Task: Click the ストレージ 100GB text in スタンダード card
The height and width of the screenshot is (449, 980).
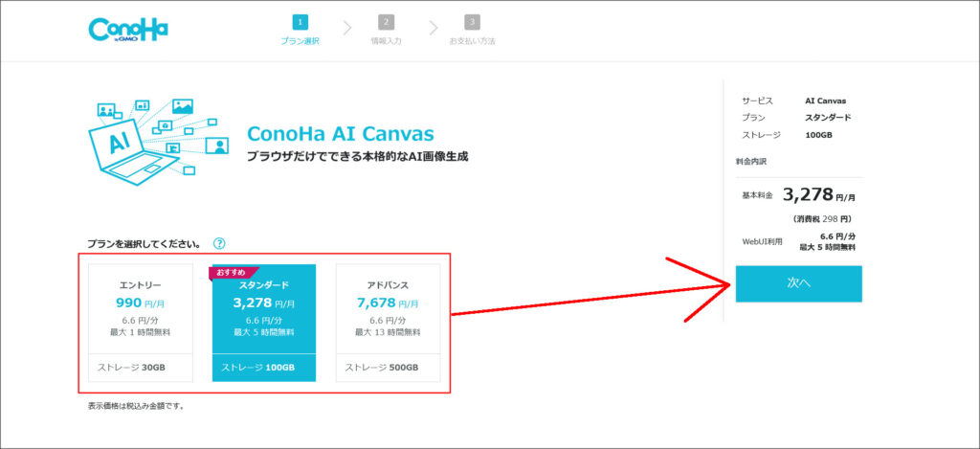Action: 257,368
